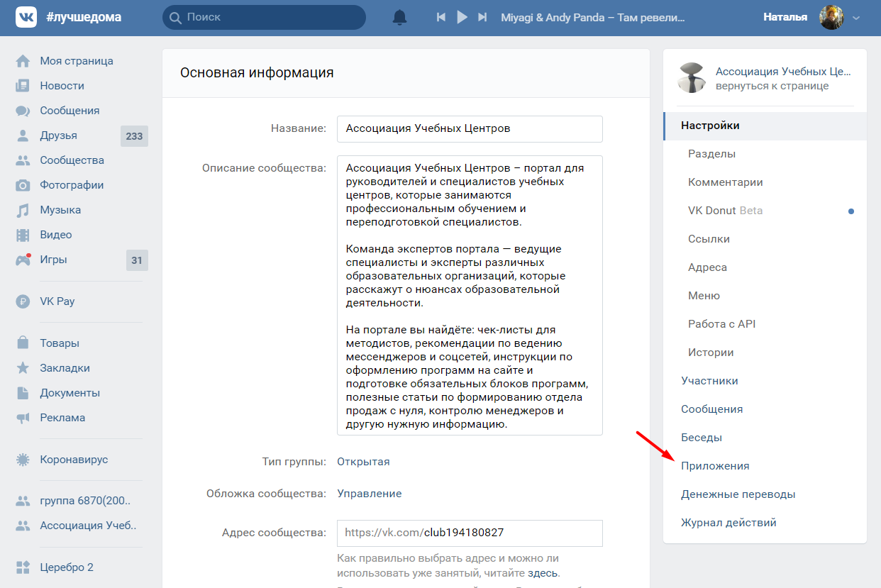Screen dimensions: 881x588
Task: Click the Ассоциация Учеб.. sidebar group icon
Action: coord(23,526)
